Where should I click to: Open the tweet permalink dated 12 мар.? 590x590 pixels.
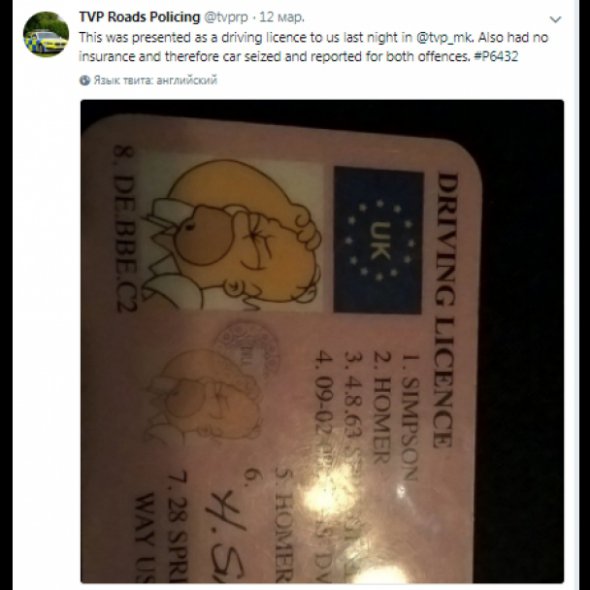pos(282,17)
